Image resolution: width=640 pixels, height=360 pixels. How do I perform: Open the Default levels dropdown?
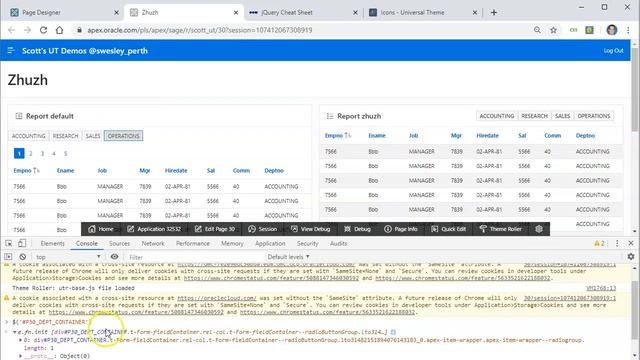288,257
